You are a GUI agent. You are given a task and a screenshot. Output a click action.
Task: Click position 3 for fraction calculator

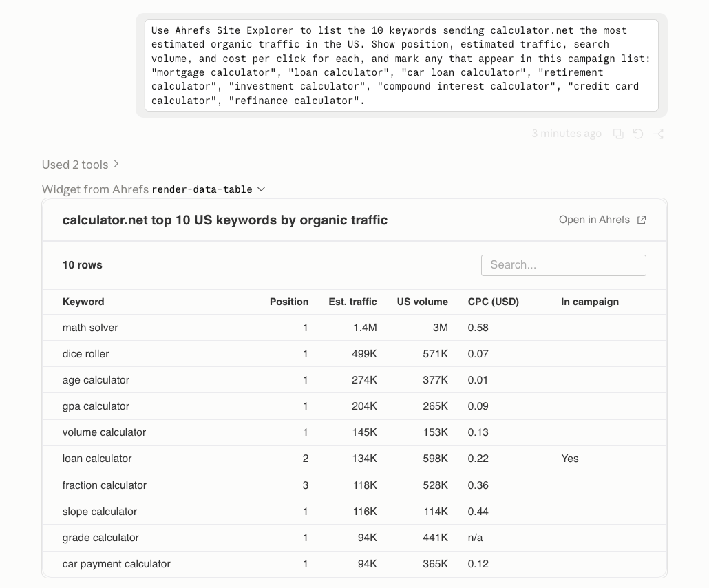pos(306,486)
